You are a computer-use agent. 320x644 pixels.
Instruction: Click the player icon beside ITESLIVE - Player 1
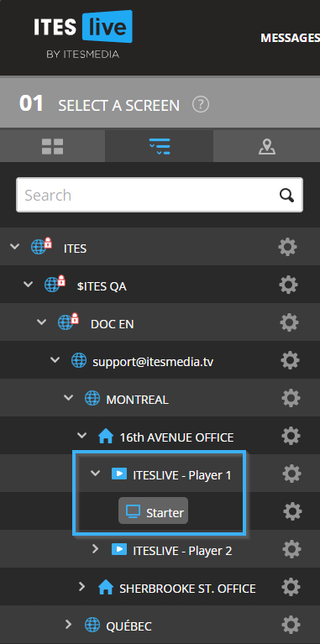coord(119,474)
